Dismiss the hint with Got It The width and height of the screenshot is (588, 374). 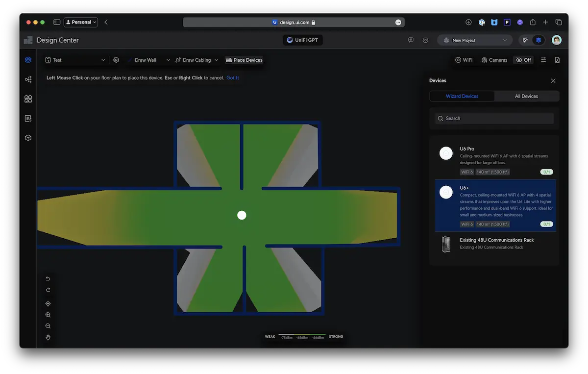point(233,78)
